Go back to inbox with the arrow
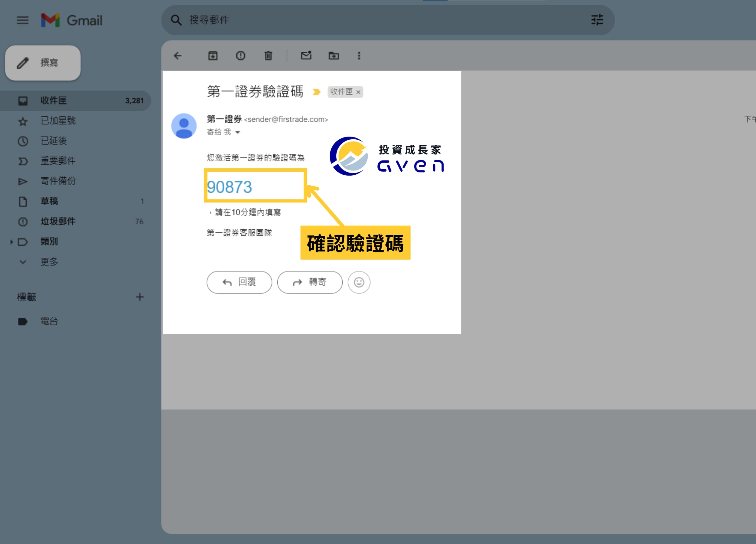The height and width of the screenshot is (544, 756). pyautogui.click(x=178, y=56)
